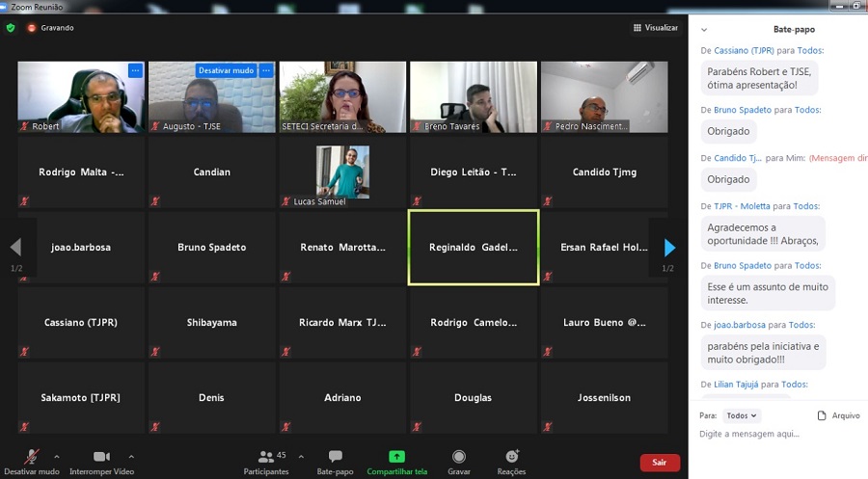Click the chat message input field
This screenshot has width=868, height=479.
[x=772, y=435]
